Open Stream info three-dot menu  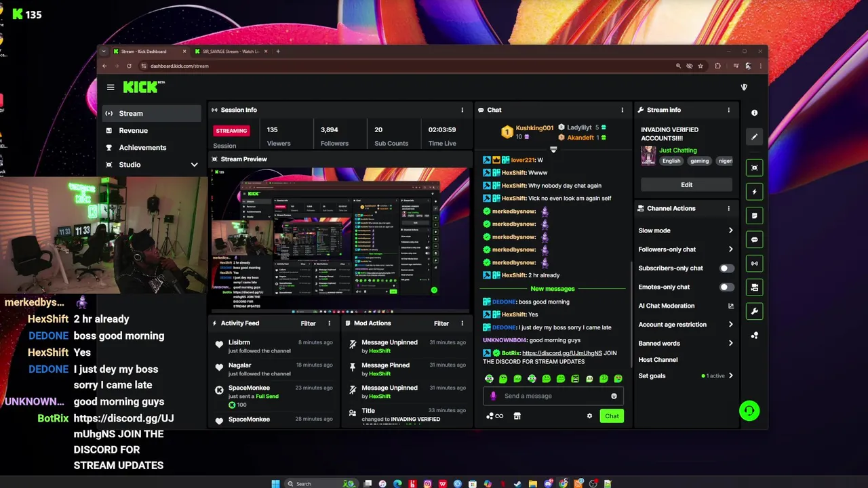(x=729, y=110)
